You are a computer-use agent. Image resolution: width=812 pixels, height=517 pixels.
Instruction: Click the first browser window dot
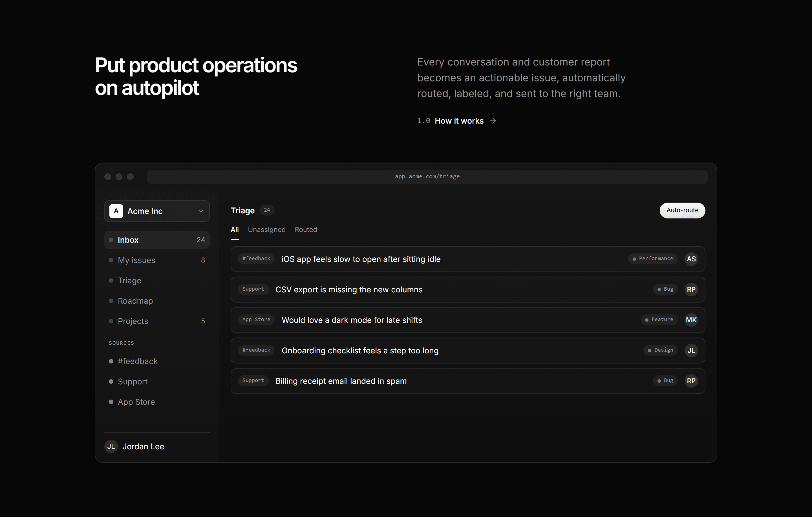[108, 177]
